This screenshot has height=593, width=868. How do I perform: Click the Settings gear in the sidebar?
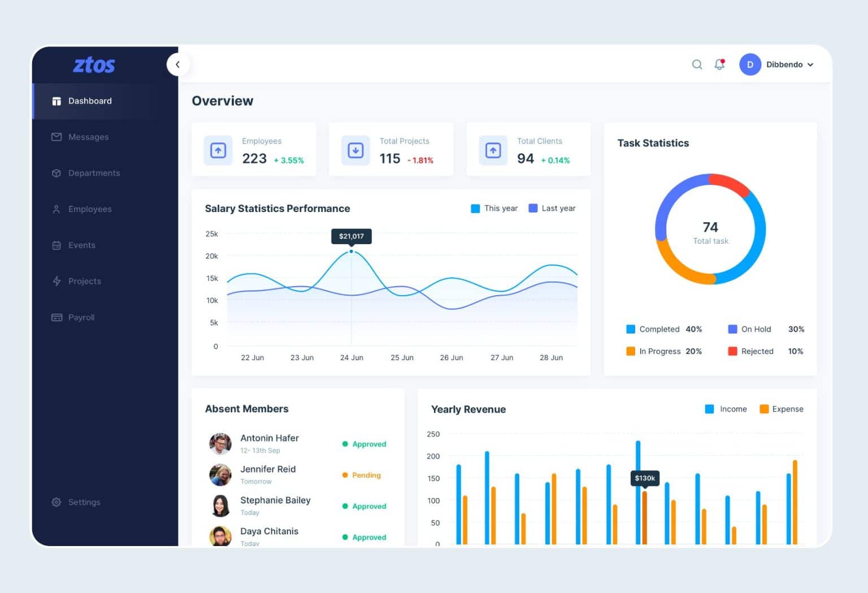57,502
